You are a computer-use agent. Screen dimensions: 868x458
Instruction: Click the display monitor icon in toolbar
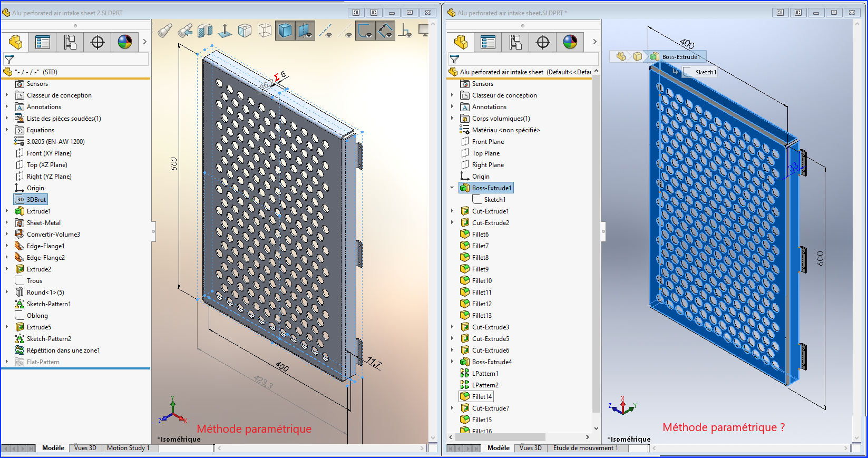pos(423,31)
